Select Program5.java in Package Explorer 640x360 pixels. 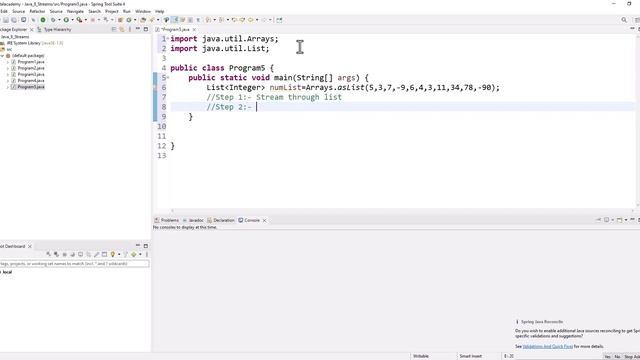pyautogui.click(x=28, y=87)
